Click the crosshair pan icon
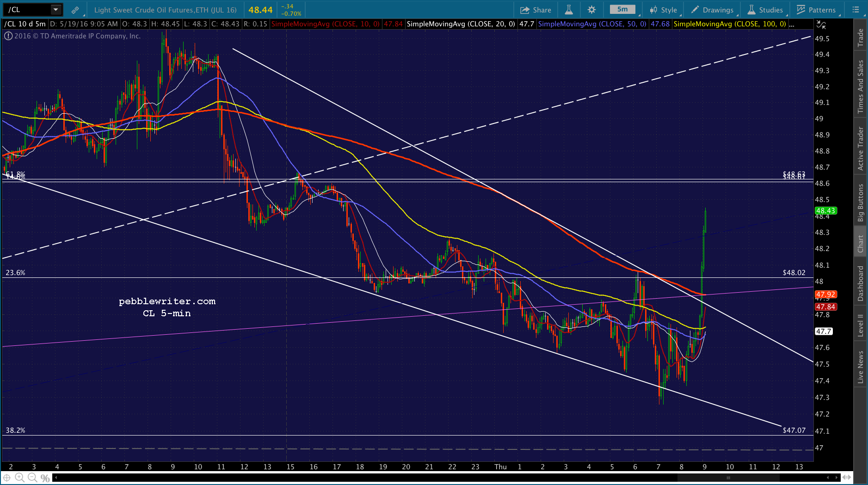868x485 pixels. pos(7,478)
